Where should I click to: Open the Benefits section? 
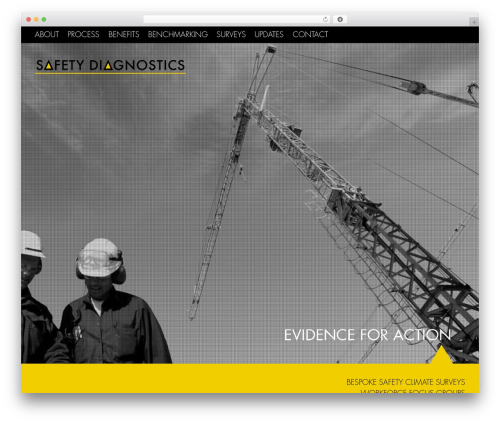pyautogui.click(x=124, y=34)
